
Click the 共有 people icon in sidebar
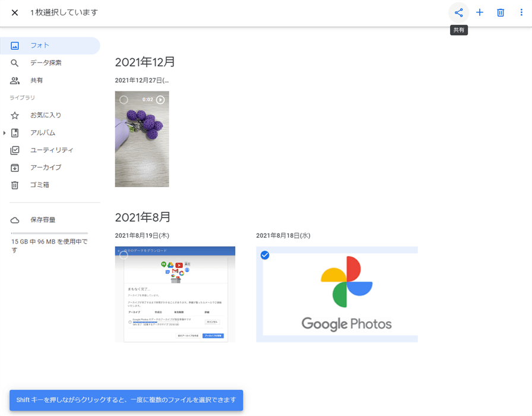coord(15,80)
